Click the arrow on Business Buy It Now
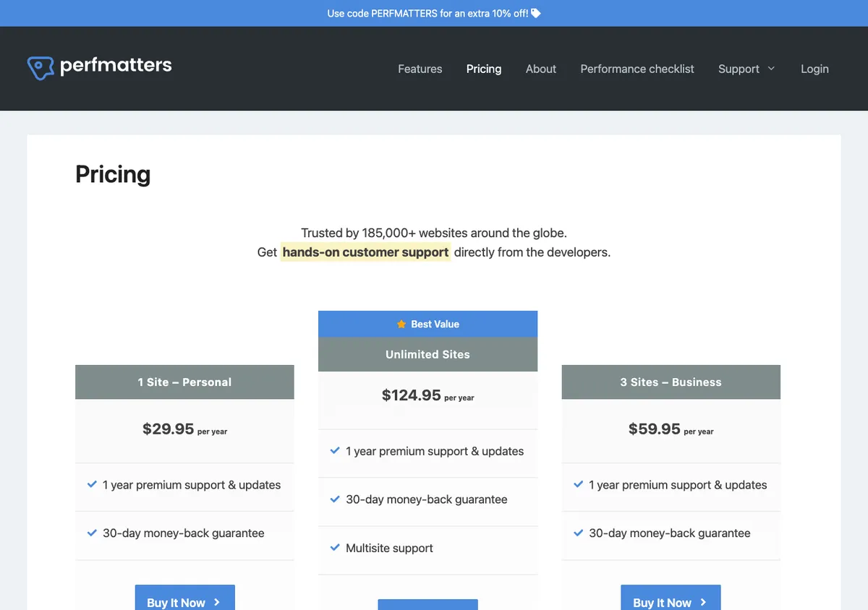Screen dimensions: 868x610 [x=703, y=602]
